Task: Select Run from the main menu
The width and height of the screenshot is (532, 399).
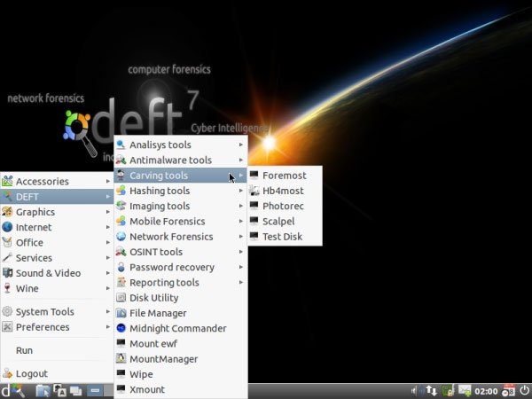Action: (x=57, y=350)
